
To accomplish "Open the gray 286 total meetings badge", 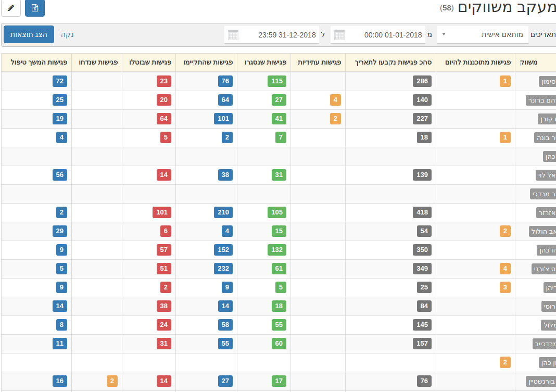I will [422, 81].
